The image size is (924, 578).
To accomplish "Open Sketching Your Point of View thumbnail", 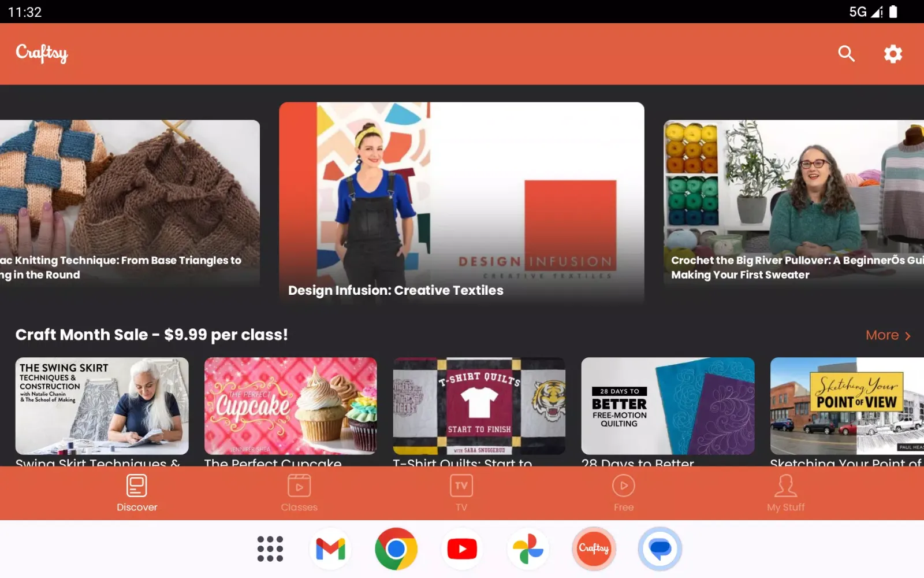I will [x=847, y=406].
